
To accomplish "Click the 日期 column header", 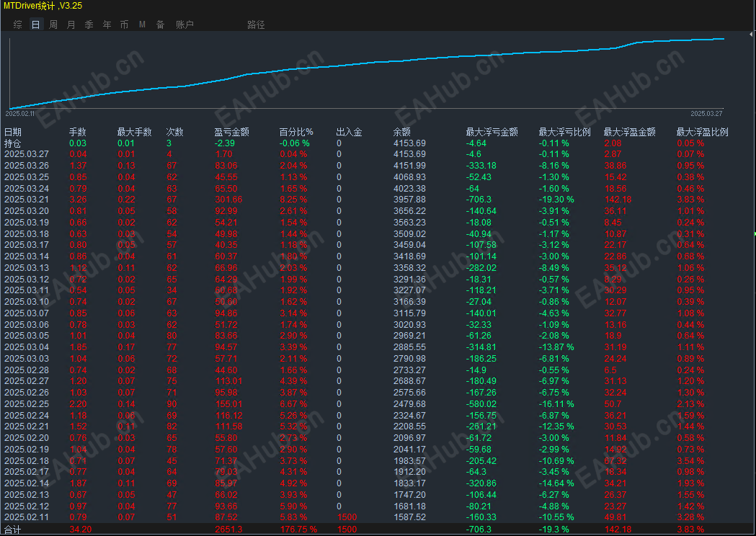I will (13, 132).
